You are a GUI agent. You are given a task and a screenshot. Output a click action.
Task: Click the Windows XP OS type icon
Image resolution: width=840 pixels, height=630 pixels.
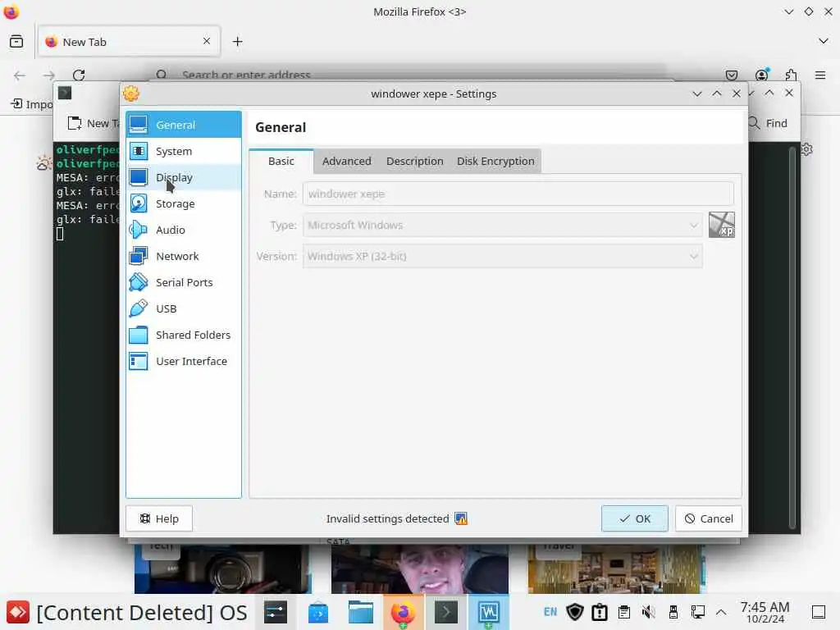722,225
